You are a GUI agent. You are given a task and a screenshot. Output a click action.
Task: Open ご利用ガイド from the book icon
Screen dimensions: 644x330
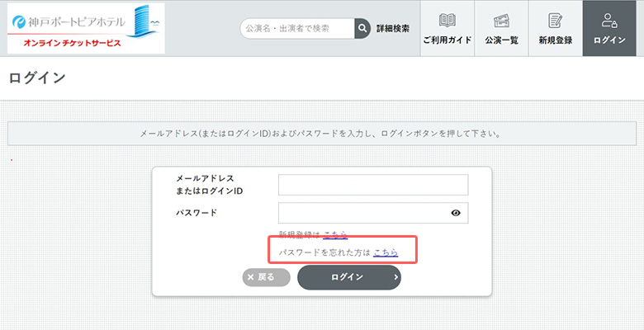click(447, 28)
